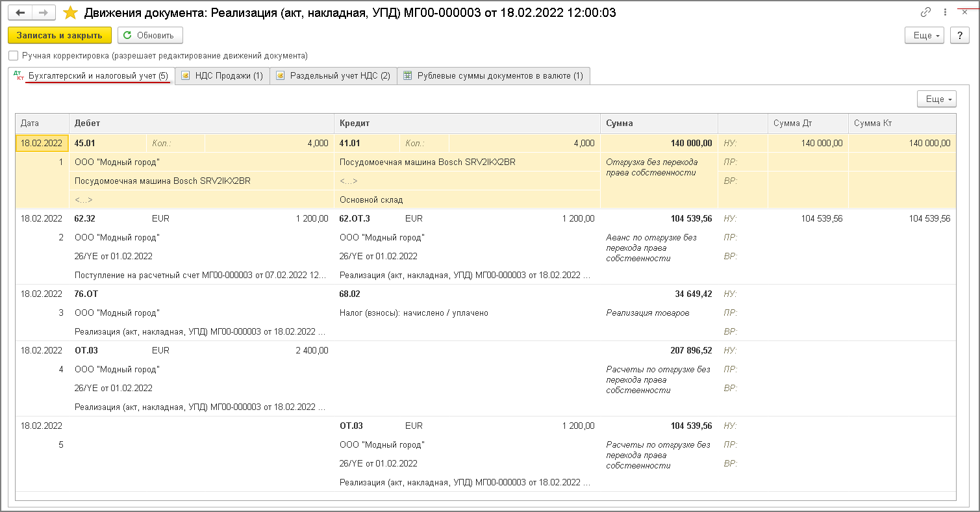Viewport: 980px width, 512px height.
Task: Select the date 18.02.2022 in row 1
Action: pos(42,144)
